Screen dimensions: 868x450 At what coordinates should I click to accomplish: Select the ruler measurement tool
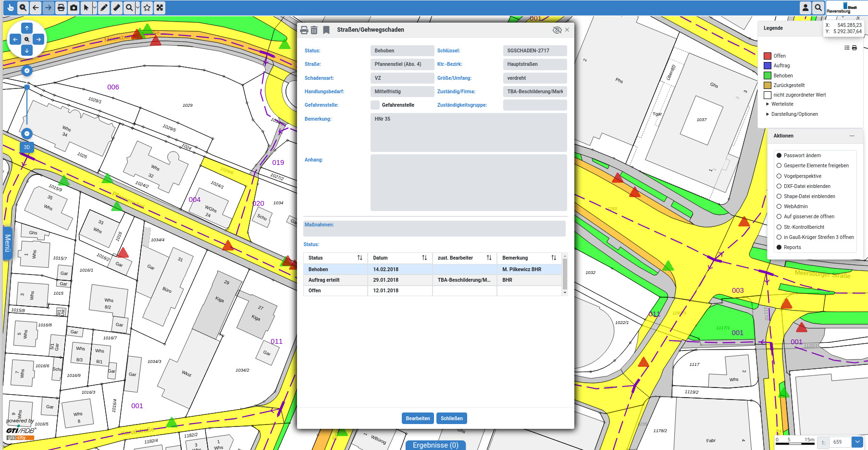coord(117,8)
